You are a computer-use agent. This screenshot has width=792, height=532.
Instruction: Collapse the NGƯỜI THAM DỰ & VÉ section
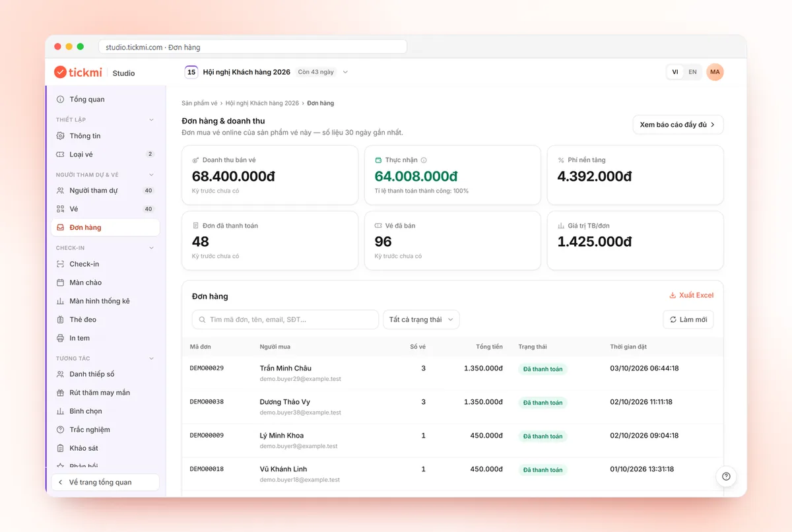(151, 175)
